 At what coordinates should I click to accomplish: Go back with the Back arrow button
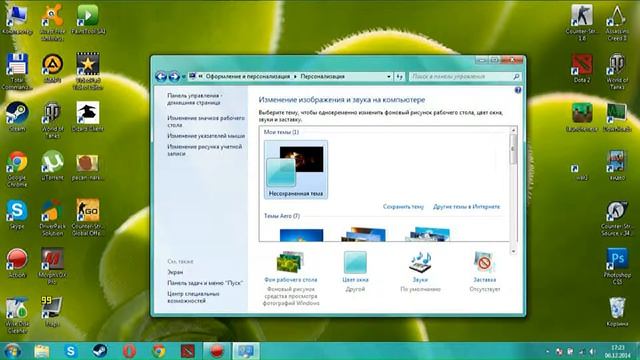pos(161,76)
